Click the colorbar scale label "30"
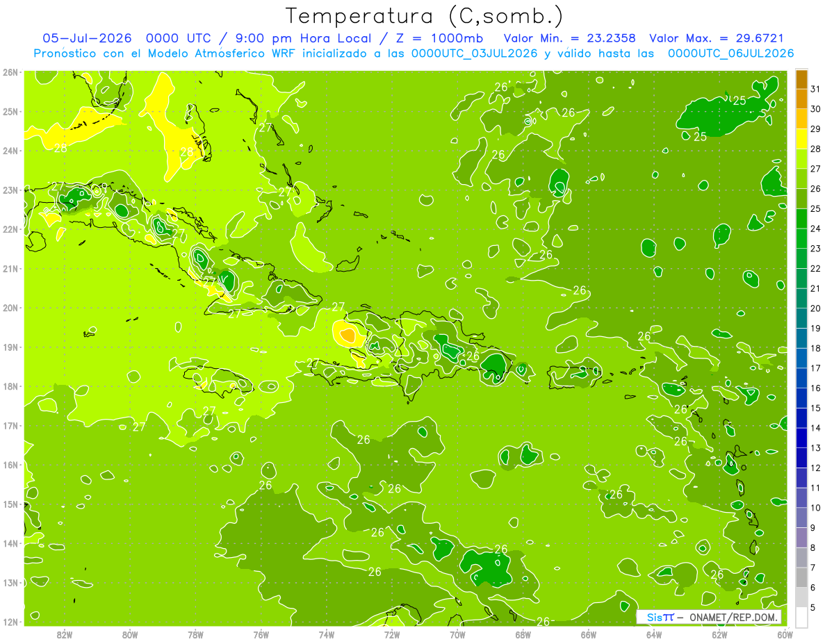This screenshot has height=644, width=834. (815, 109)
